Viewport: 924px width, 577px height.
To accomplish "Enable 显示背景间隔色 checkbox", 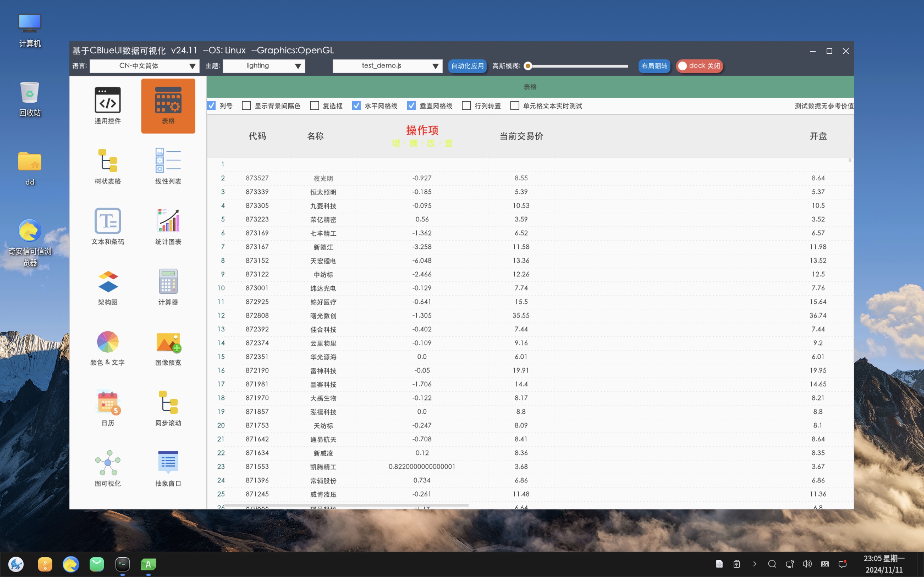I will (x=247, y=106).
